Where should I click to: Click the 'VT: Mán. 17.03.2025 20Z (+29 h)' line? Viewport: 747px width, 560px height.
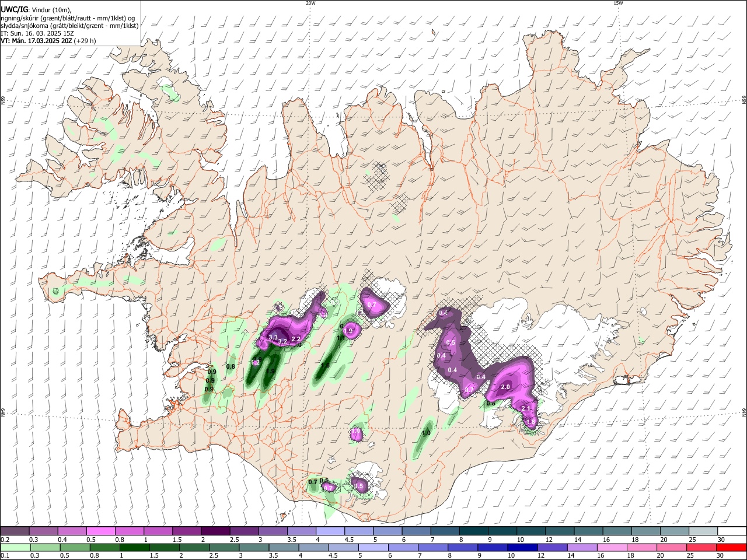pos(48,41)
